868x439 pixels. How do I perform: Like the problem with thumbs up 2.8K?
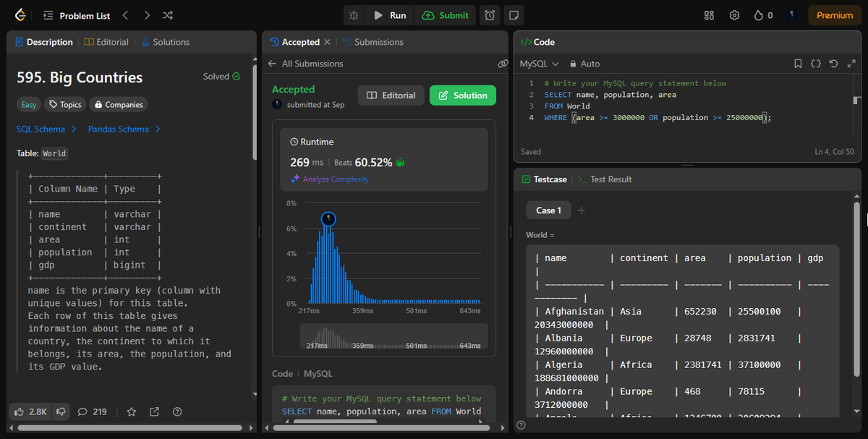(30, 412)
